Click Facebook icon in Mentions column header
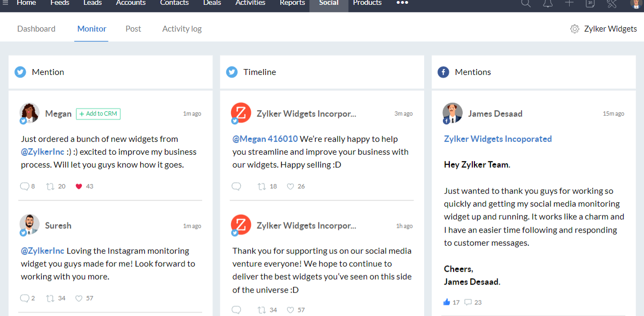Viewport: 644px width, 316px height. [x=443, y=72]
